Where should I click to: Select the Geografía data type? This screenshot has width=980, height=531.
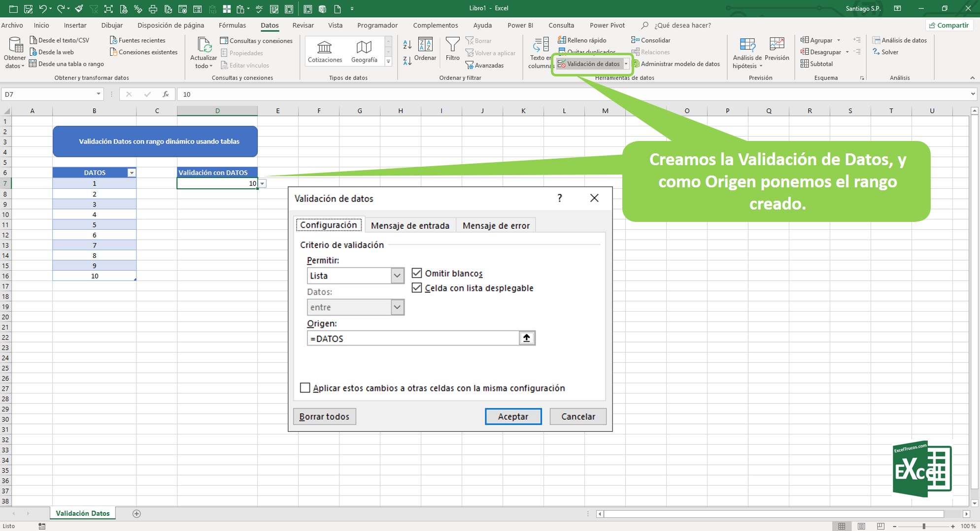coord(364,51)
